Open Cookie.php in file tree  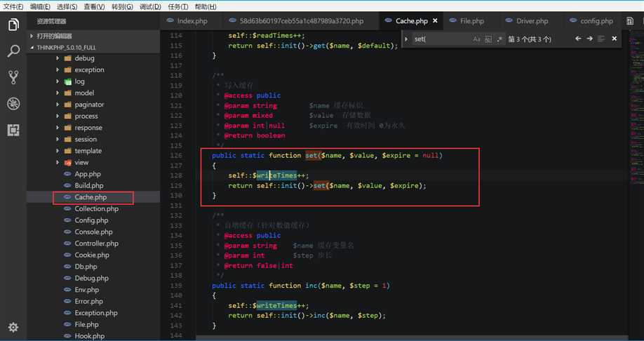pos(92,255)
